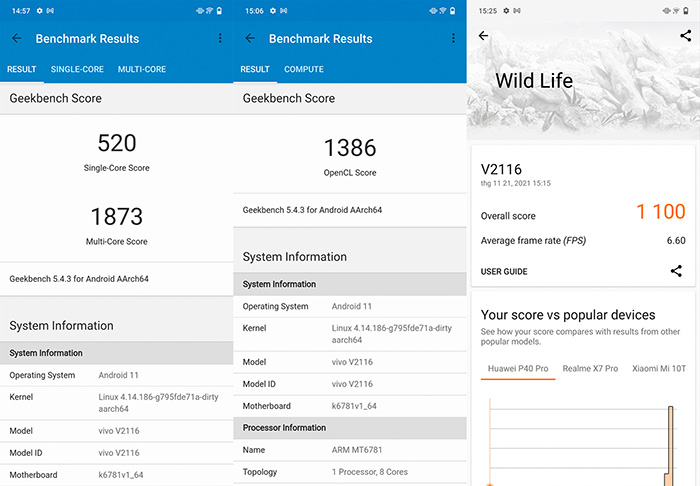The width and height of the screenshot is (700, 486).
Task: Tap Model ID vivo V2116 on OpenCL screen
Action: pos(350,384)
